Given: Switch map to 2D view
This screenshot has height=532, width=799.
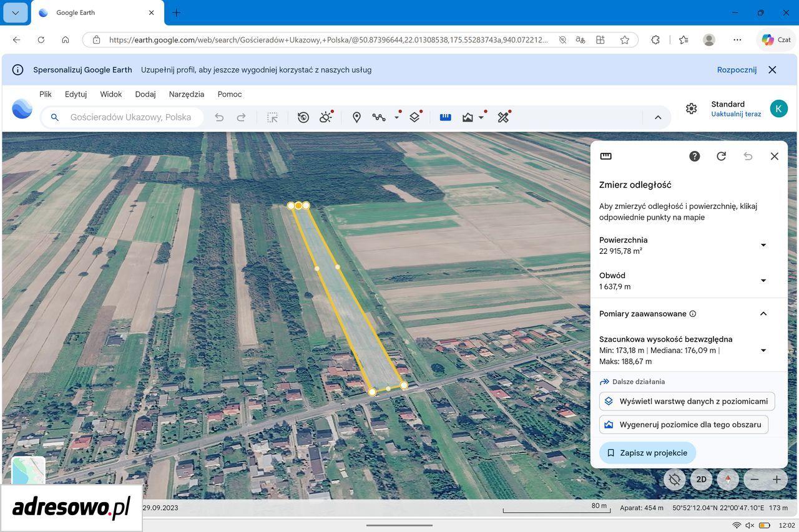Looking at the screenshot, I should pos(701,480).
